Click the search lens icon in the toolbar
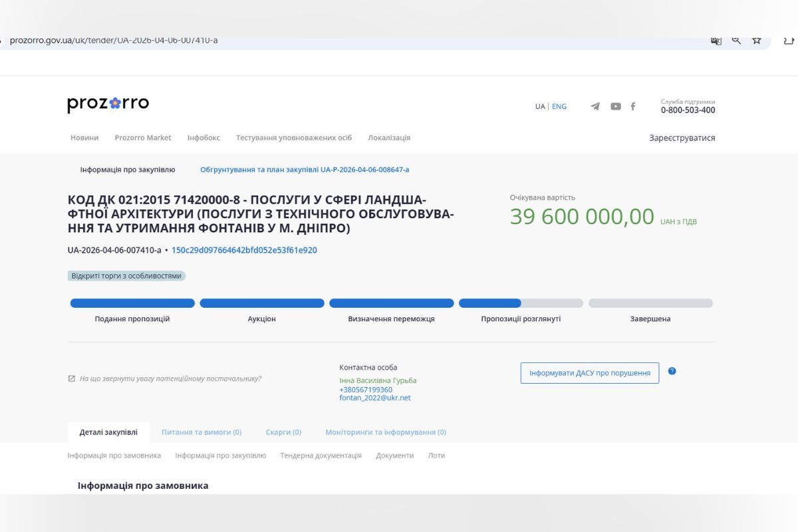This screenshot has width=798, height=532. point(735,40)
